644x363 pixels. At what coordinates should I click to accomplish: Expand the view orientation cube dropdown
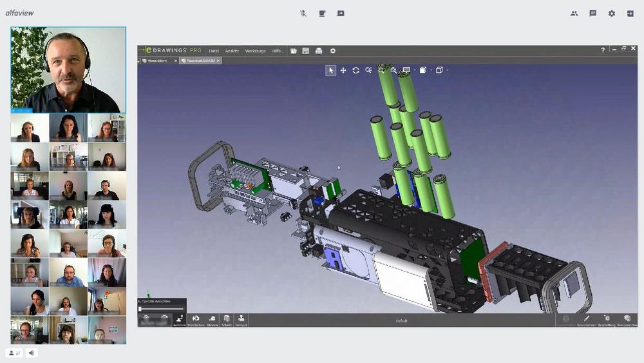[447, 70]
